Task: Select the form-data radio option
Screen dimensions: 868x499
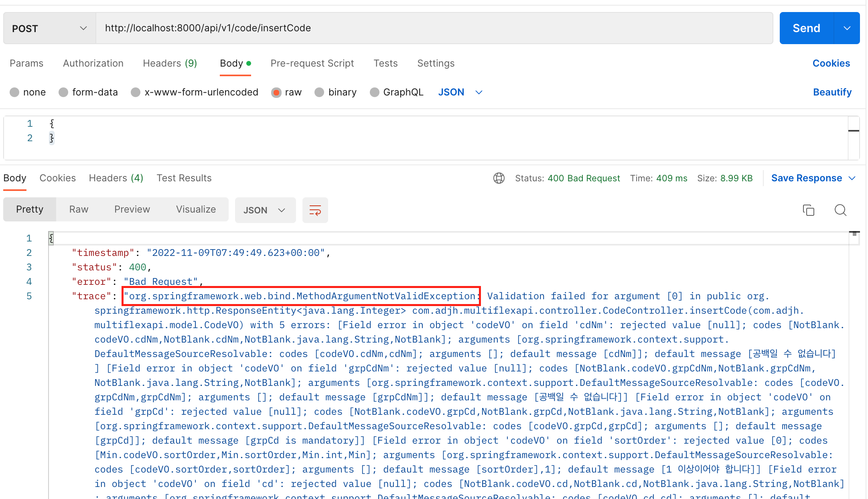Action: coord(63,93)
